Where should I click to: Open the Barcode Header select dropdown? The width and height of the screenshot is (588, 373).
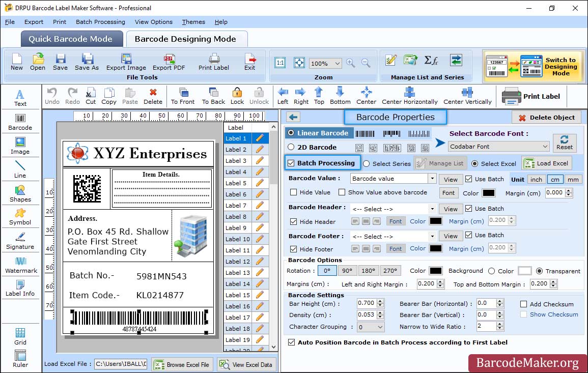pyautogui.click(x=432, y=209)
